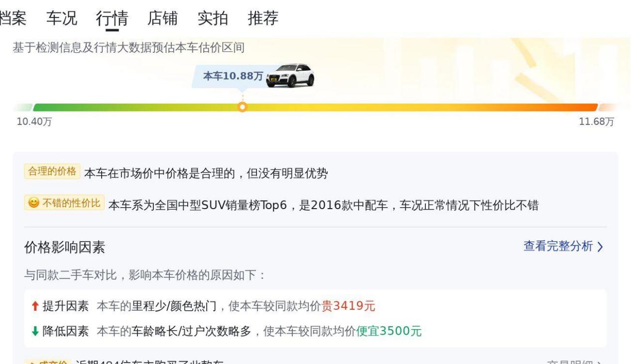Click the white car image
The width and height of the screenshot is (631, 364).
point(291,76)
